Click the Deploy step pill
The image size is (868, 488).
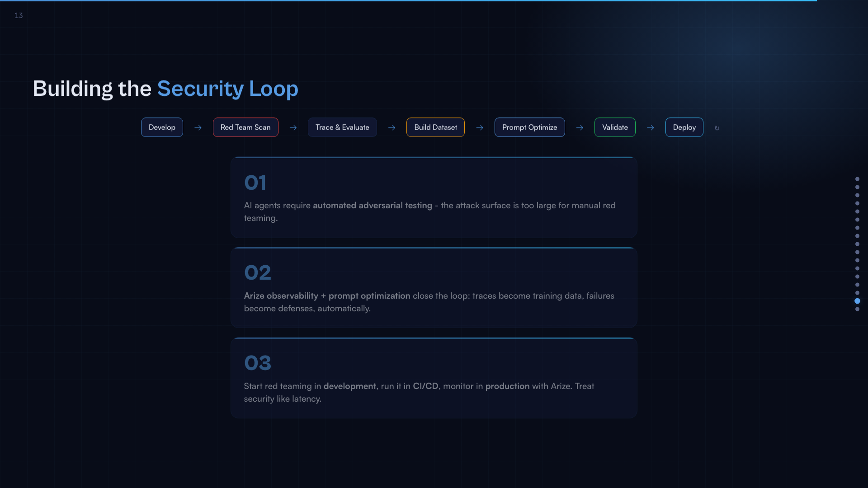[x=684, y=127]
